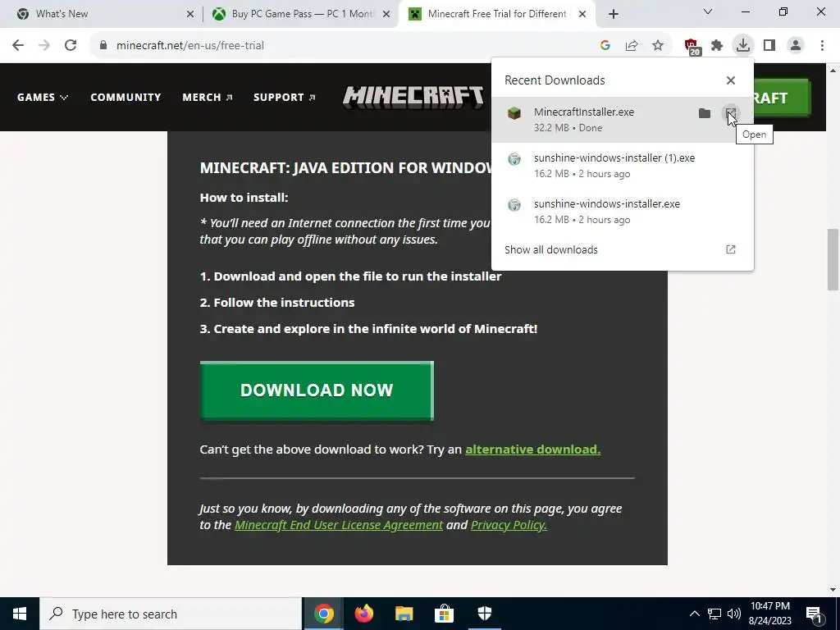840x630 pixels.
Task: Open Windows Security shield in taskbar
Action: [484, 614]
